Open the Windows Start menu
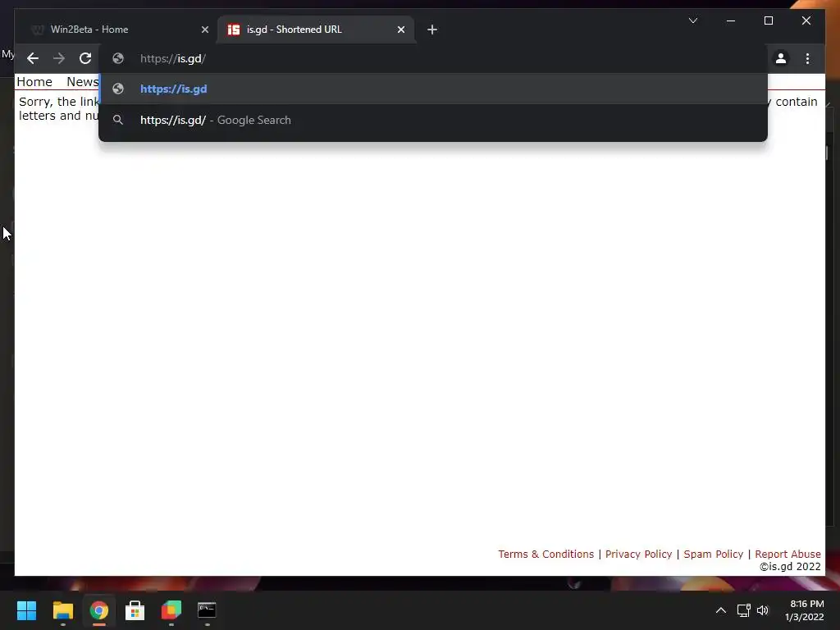840x630 pixels. click(26, 610)
